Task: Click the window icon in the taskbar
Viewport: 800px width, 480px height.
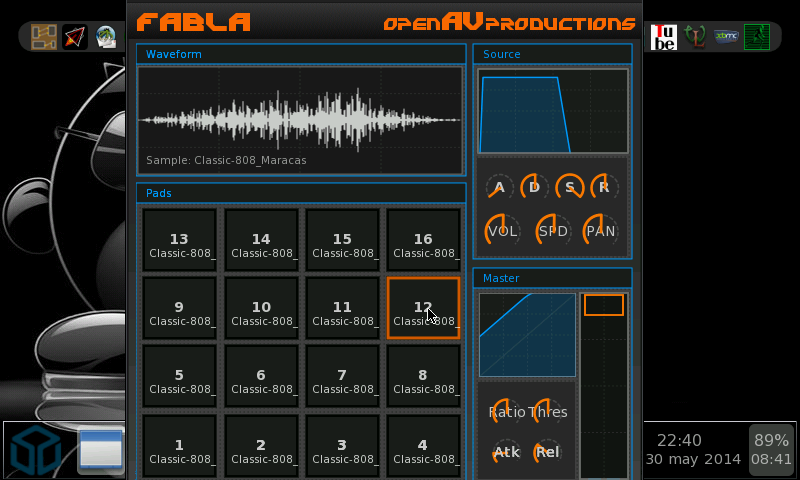Action: coord(101,451)
